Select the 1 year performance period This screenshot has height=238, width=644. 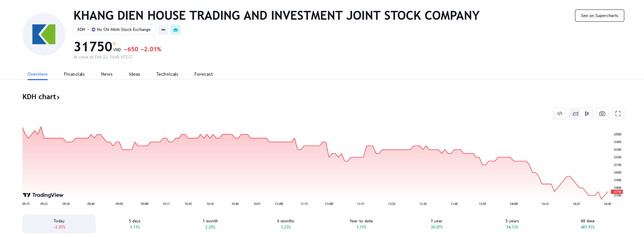[436, 223]
